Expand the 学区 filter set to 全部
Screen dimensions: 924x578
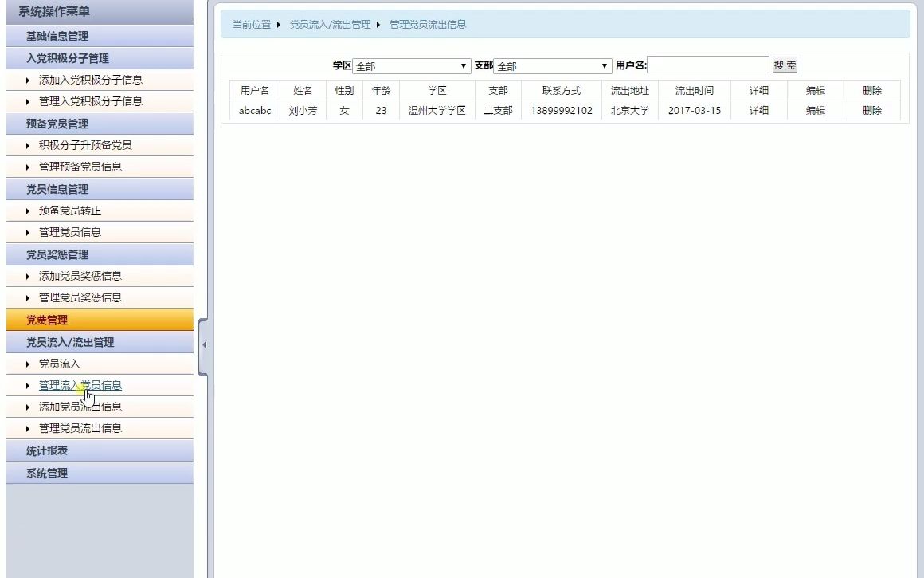point(412,65)
